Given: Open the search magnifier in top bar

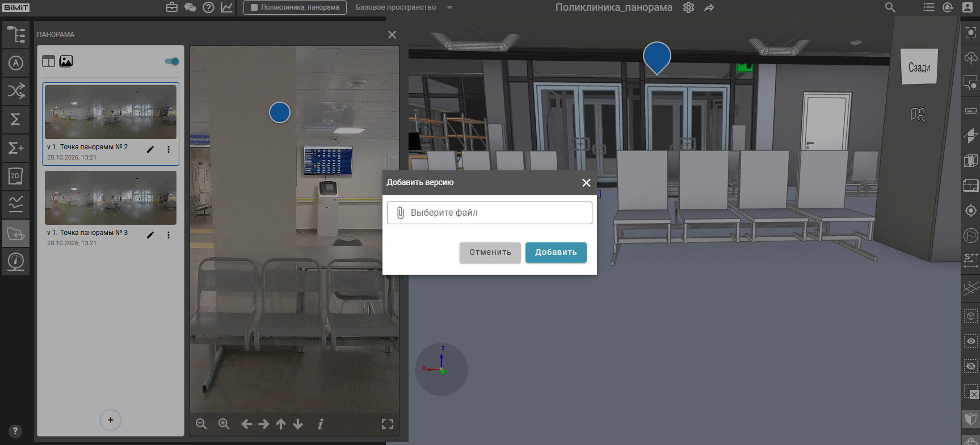Looking at the screenshot, I should point(890,7).
